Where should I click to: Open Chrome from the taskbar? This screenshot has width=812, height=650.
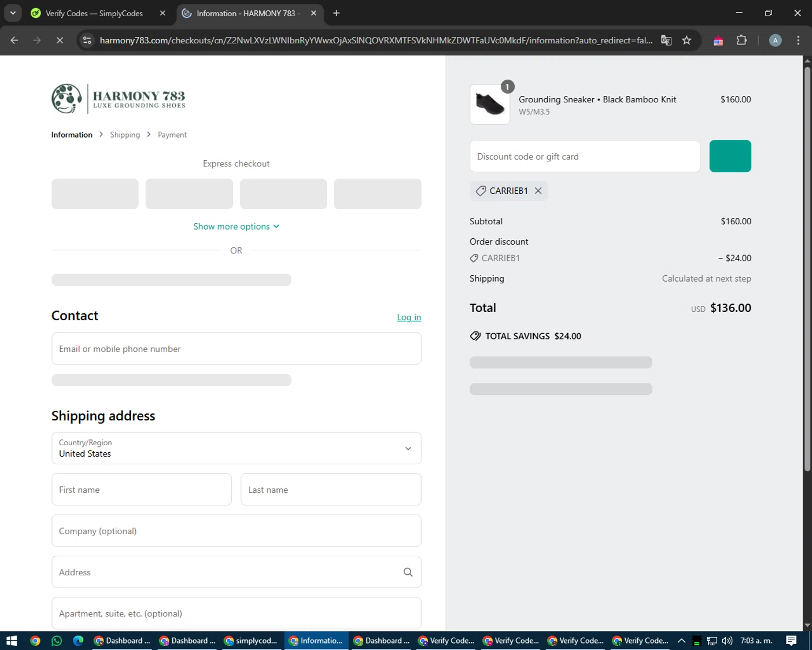35,641
